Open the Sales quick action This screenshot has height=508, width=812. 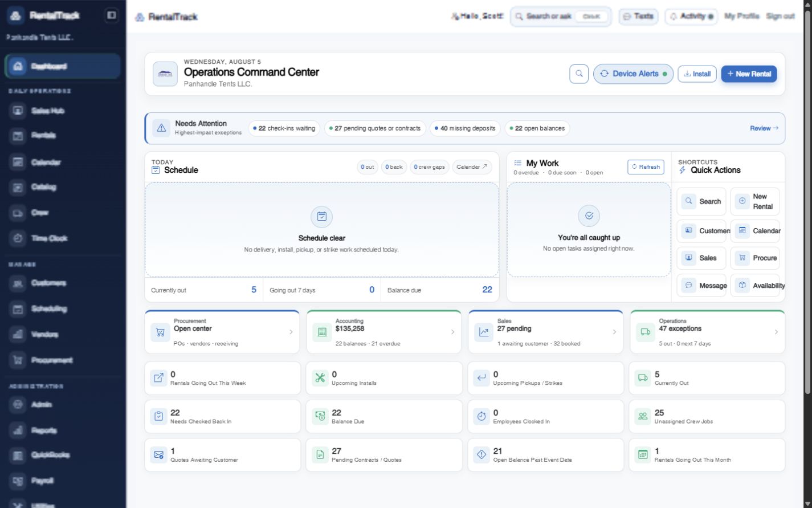(701, 258)
